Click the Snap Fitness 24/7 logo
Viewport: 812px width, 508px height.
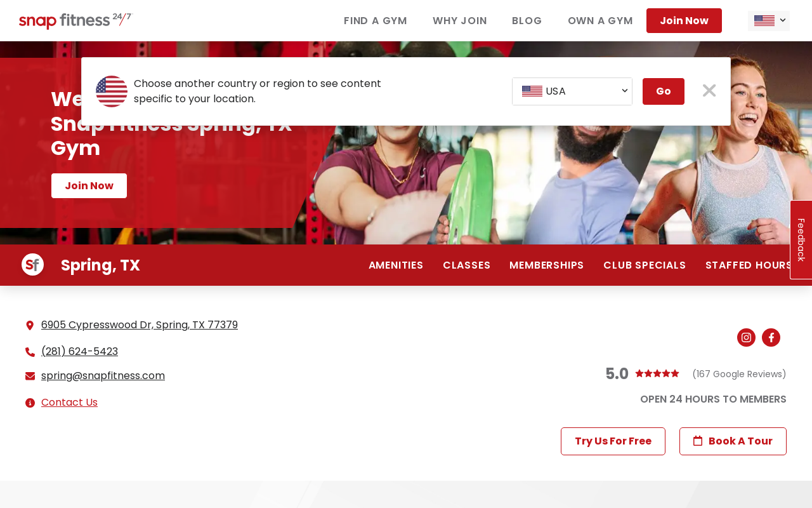point(75,21)
